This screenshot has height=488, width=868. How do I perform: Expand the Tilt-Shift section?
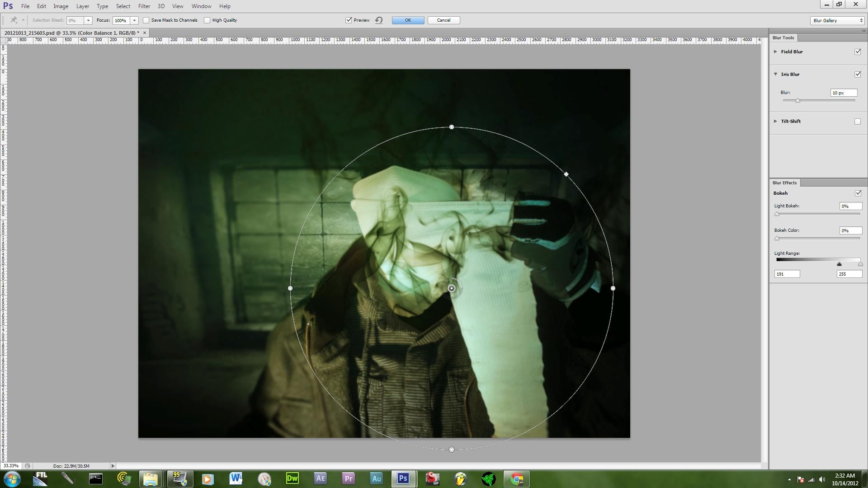pyautogui.click(x=775, y=121)
